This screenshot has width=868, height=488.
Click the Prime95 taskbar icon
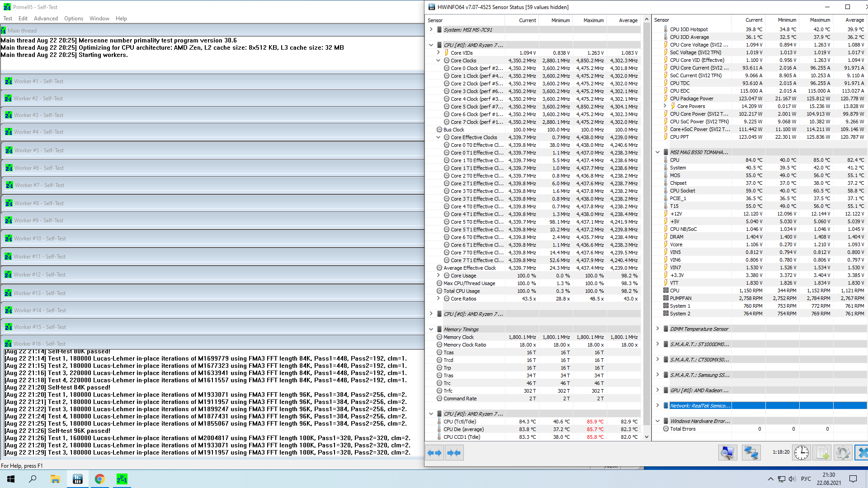click(122, 479)
